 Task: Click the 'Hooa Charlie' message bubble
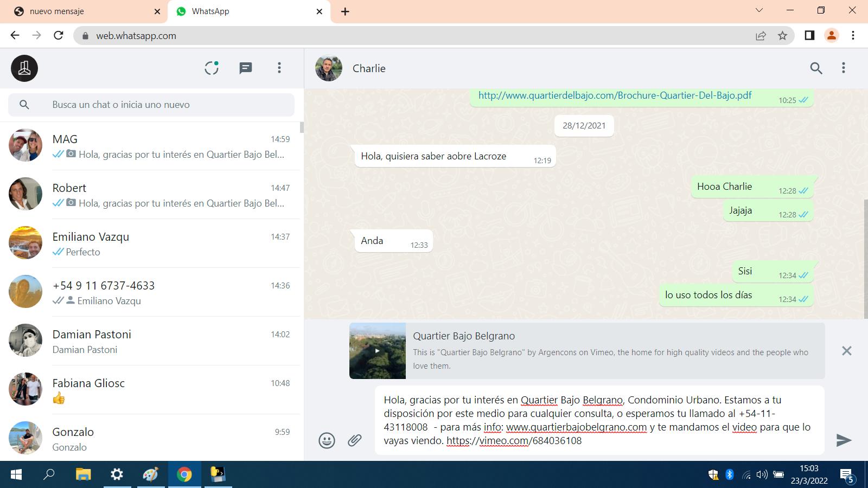(x=752, y=187)
